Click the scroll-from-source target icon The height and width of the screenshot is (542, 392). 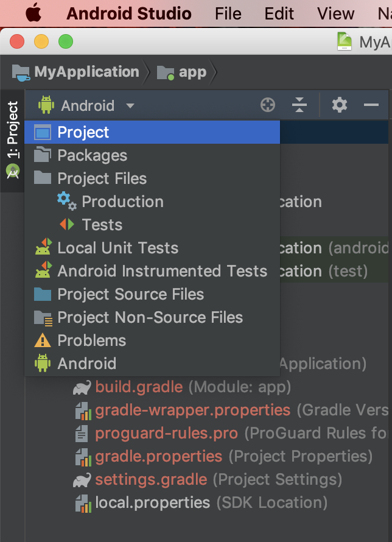268,105
